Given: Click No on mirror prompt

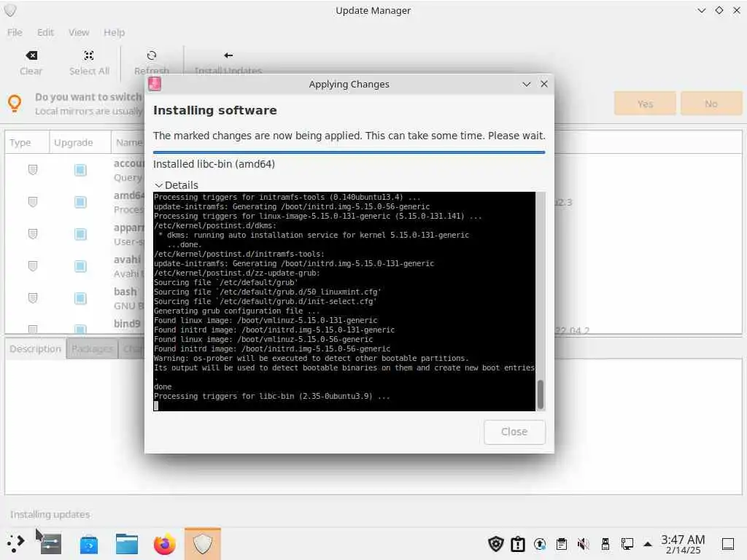Looking at the screenshot, I should point(711,104).
